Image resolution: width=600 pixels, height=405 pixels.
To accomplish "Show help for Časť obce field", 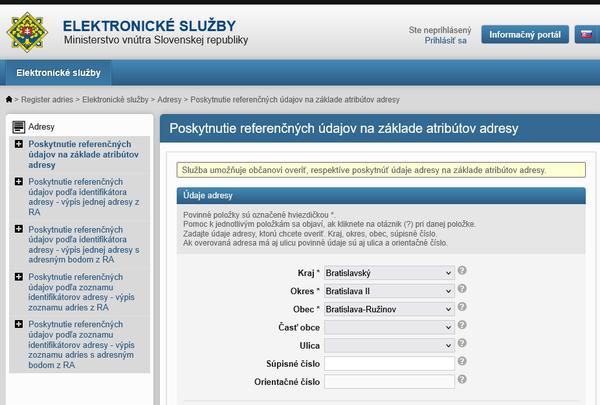I will [462, 326].
